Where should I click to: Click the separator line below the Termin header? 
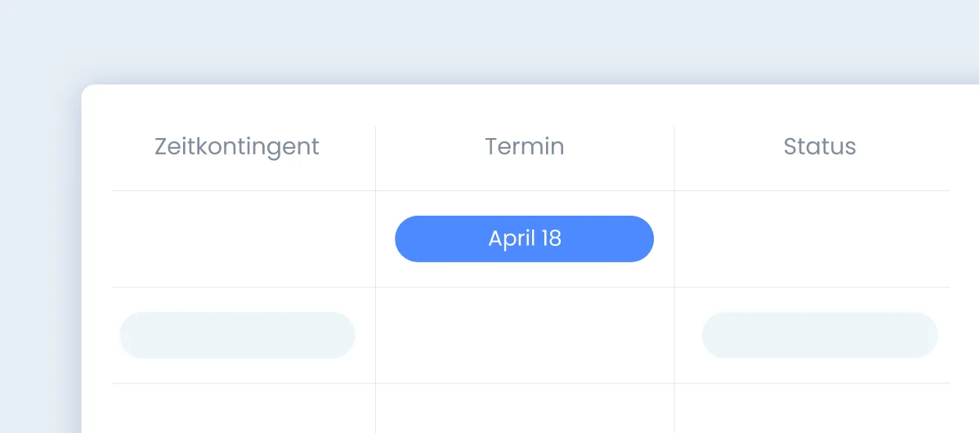coord(525,191)
